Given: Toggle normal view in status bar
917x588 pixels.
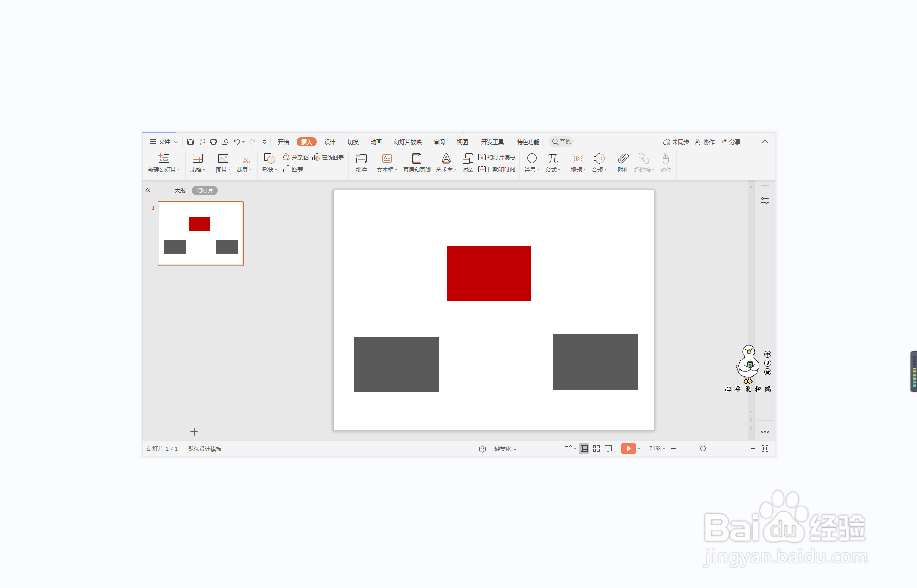Looking at the screenshot, I should pos(584,449).
